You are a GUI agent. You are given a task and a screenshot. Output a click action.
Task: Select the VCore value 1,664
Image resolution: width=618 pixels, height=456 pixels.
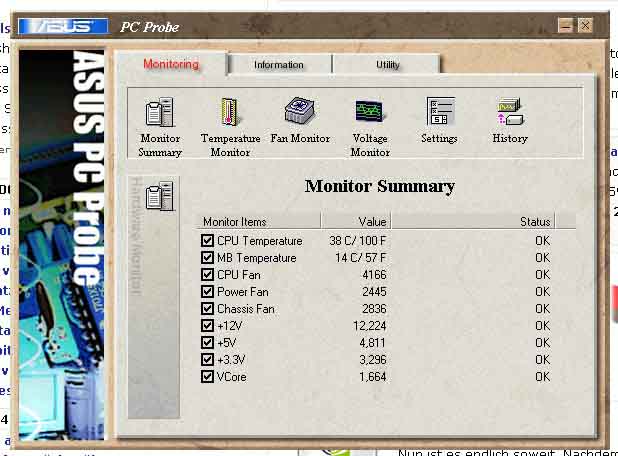coord(372,376)
